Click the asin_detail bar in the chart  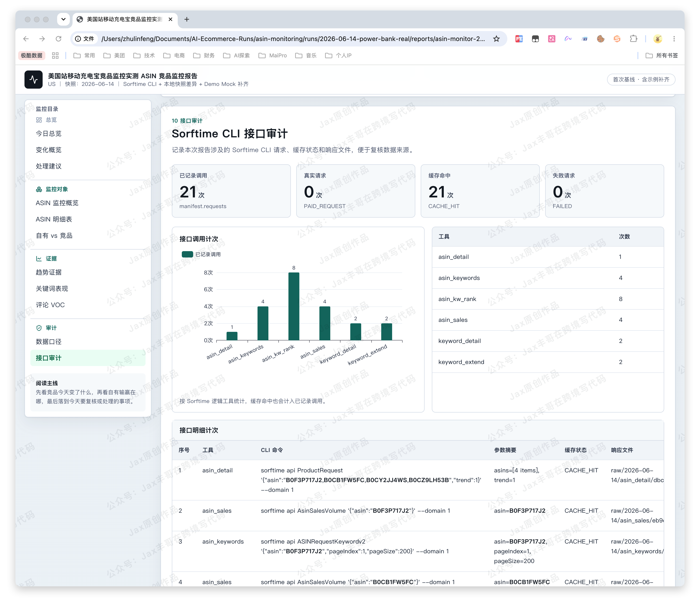point(232,336)
